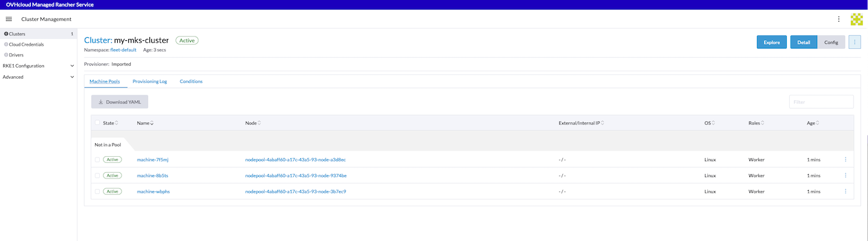
Task: Switch to the Machine Pools tab
Action: tap(105, 81)
